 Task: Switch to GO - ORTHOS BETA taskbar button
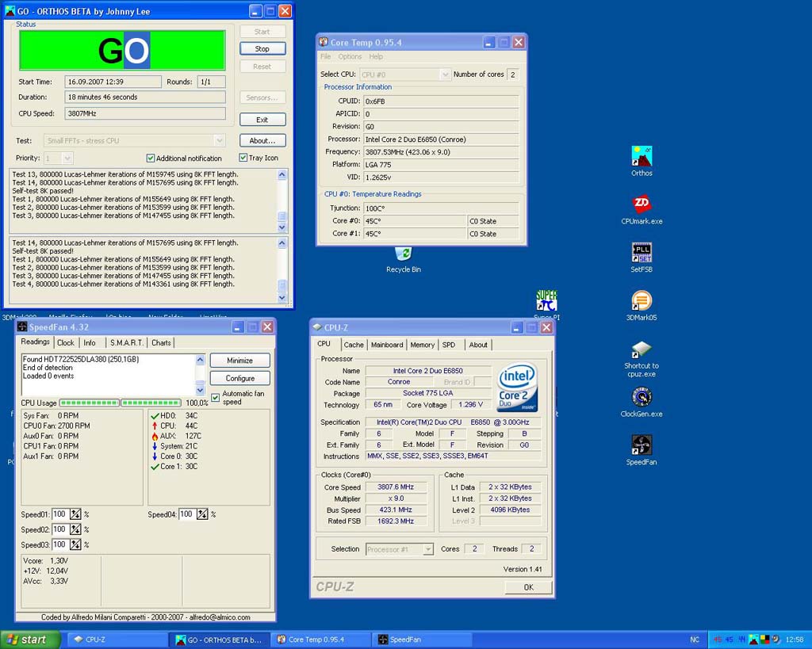click(x=220, y=639)
